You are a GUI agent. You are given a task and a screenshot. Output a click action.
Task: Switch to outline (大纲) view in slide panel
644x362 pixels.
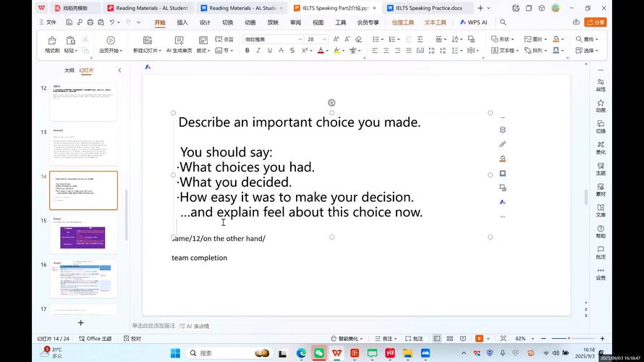click(69, 70)
